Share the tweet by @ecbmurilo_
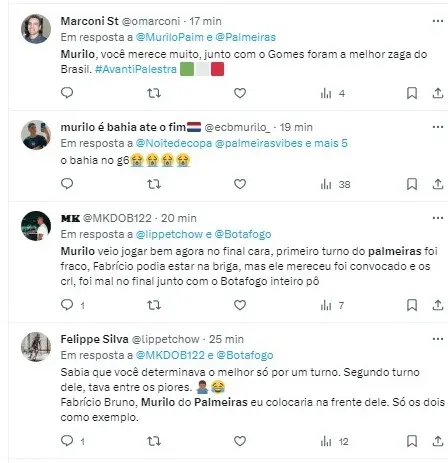This screenshot has width=448, height=463. [438, 184]
